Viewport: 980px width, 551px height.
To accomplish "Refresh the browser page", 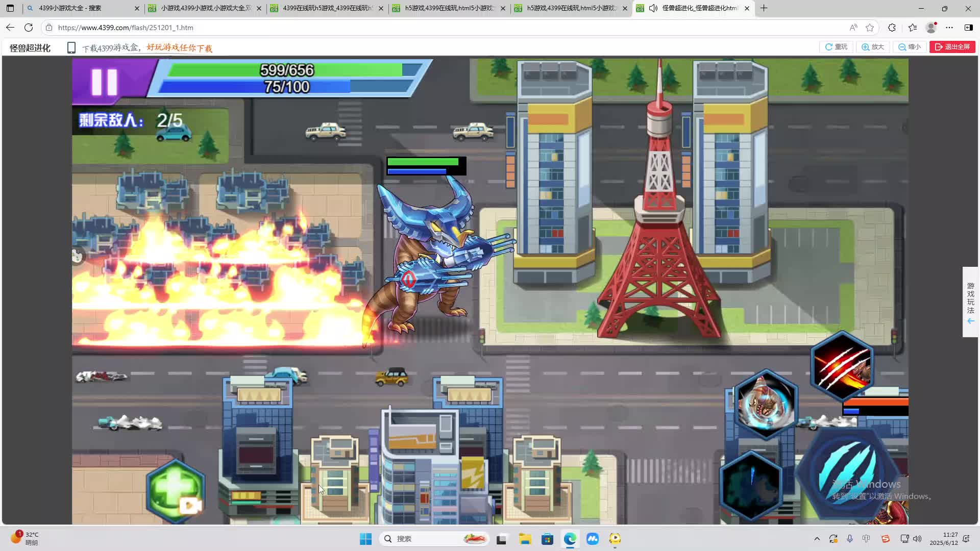I will point(29,28).
